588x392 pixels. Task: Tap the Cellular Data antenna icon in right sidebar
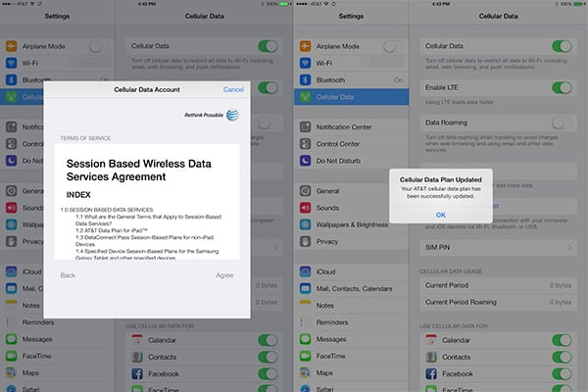pos(305,97)
